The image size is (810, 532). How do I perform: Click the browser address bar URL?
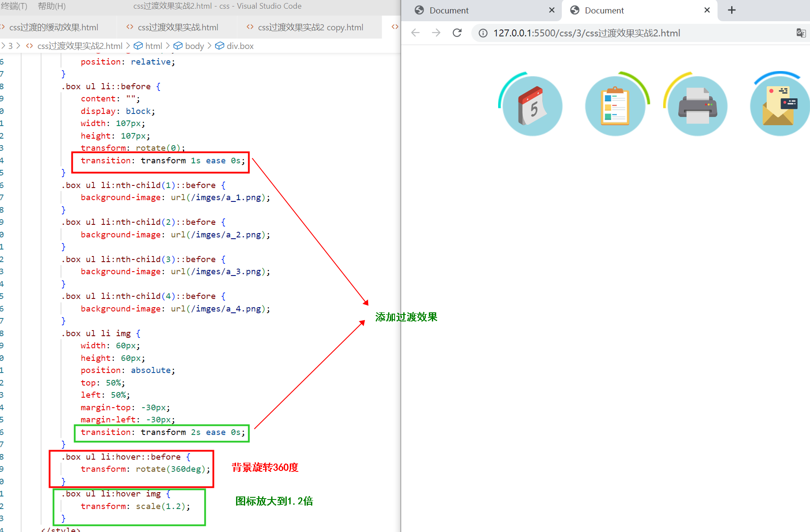point(586,33)
